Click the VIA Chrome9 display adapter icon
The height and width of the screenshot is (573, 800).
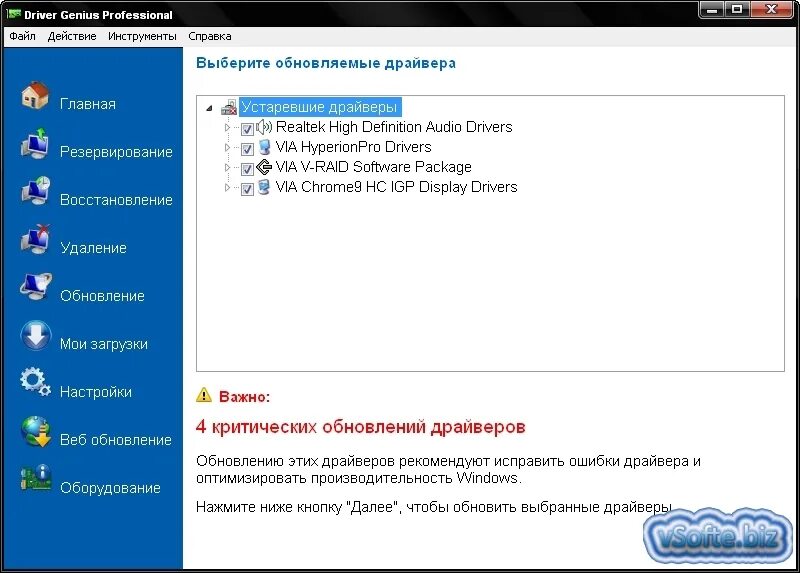(264, 187)
